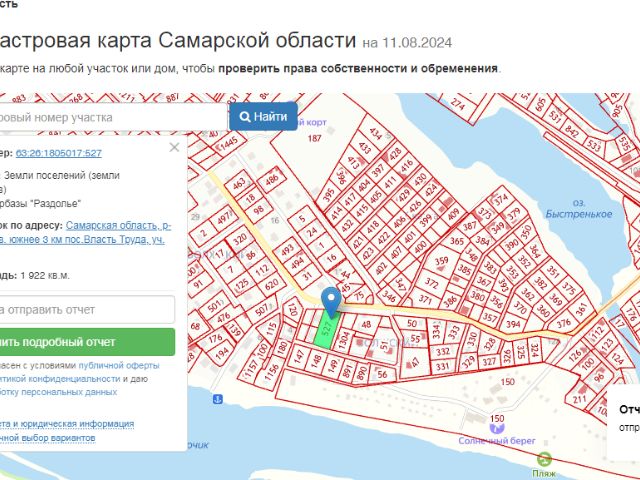Select parcel 533 on the map

point(594,145)
